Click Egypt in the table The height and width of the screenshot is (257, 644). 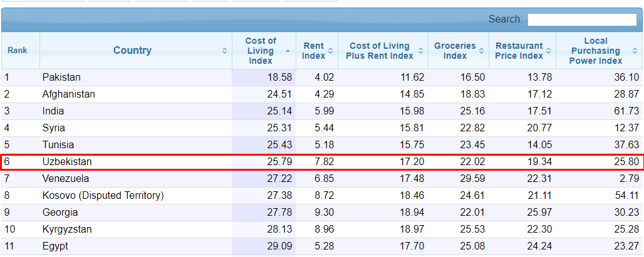[55, 246]
